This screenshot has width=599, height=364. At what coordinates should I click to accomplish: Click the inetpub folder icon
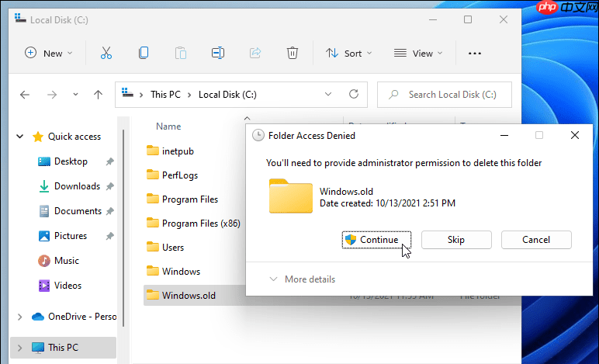coord(153,151)
